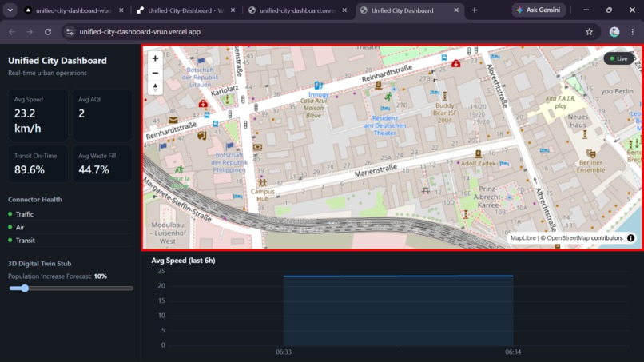Image resolution: width=644 pixels, height=362 pixels.
Task: Click the Innogy charging station icon
Action: (x=318, y=86)
